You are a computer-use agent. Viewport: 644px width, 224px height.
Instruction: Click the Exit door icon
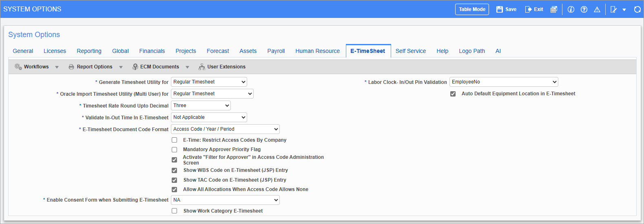point(528,9)
